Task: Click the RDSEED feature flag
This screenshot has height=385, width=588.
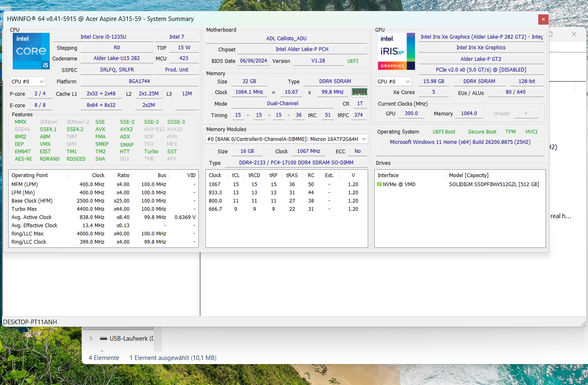Action: [76, 159]
